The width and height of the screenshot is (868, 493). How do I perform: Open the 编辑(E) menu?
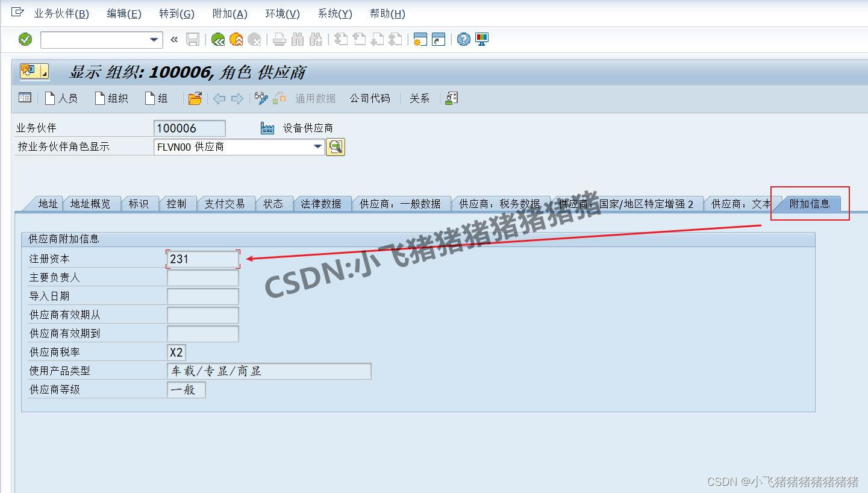124,13
